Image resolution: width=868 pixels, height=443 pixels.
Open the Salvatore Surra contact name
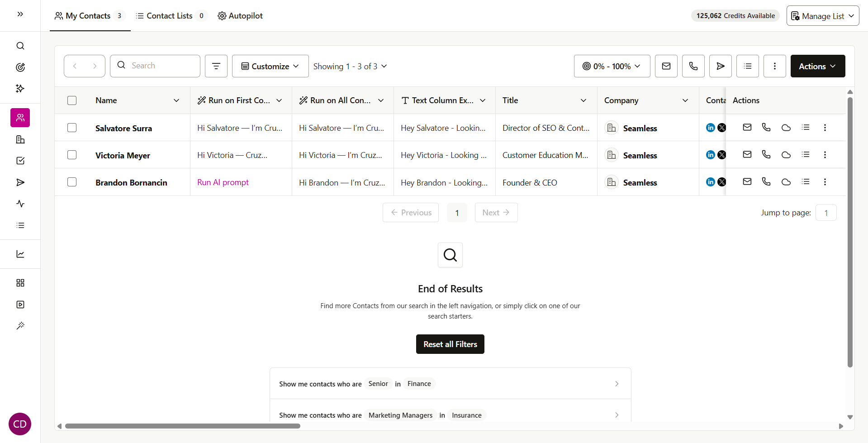(123, 128)
